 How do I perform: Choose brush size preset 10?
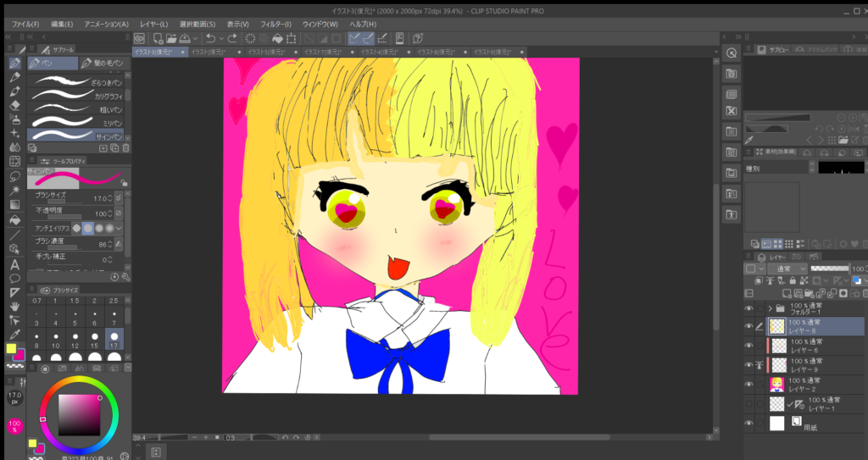[56, 340]
